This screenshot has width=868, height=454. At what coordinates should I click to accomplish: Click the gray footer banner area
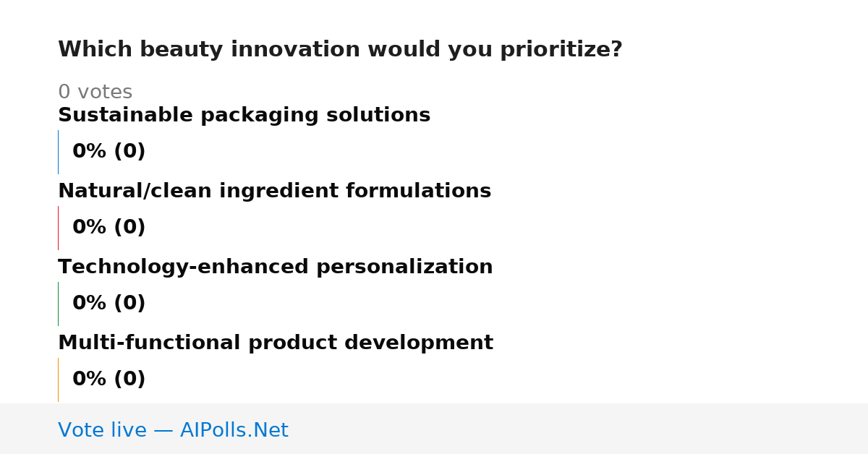click(434, 429)
